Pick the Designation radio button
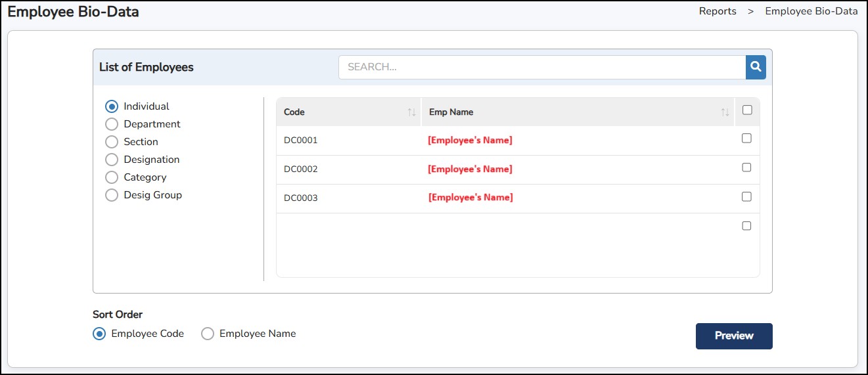 pos(112,160)
